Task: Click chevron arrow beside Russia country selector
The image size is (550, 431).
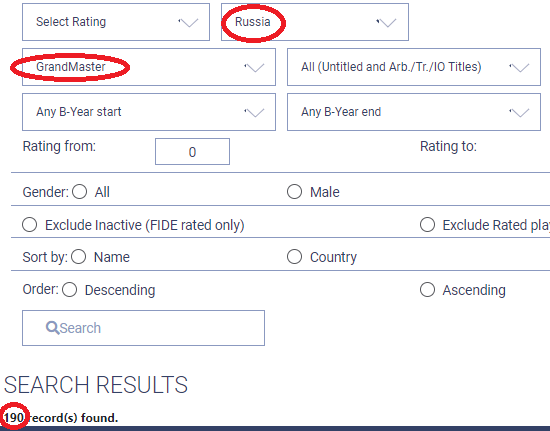Action: (387, 22)
